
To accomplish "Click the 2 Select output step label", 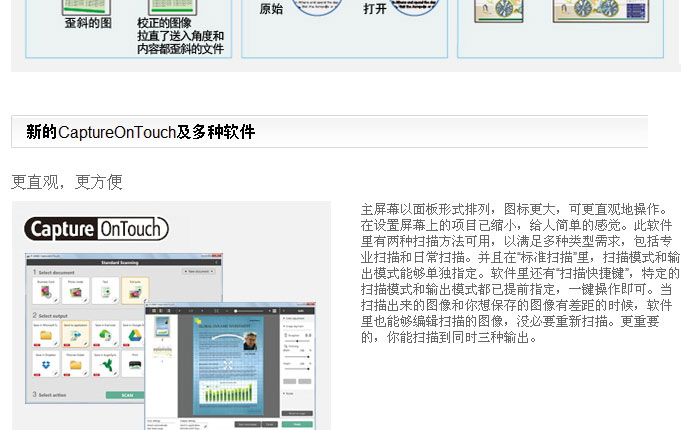I will coord(50,315).
